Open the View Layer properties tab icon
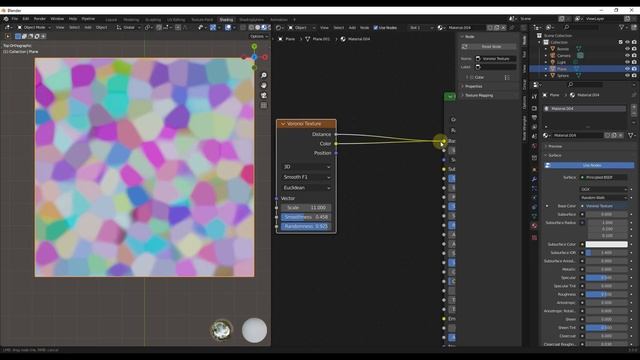This screenshot has height=360, width=640. 534,127
